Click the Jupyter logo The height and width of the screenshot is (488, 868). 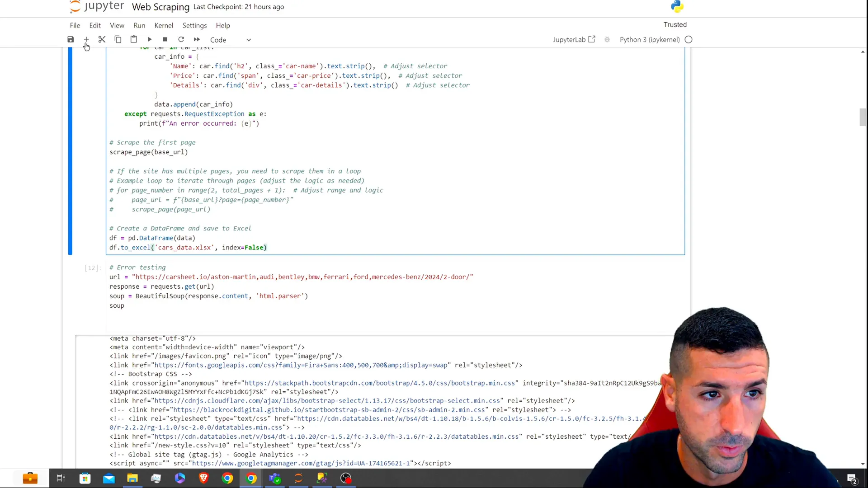pos(97,6)
